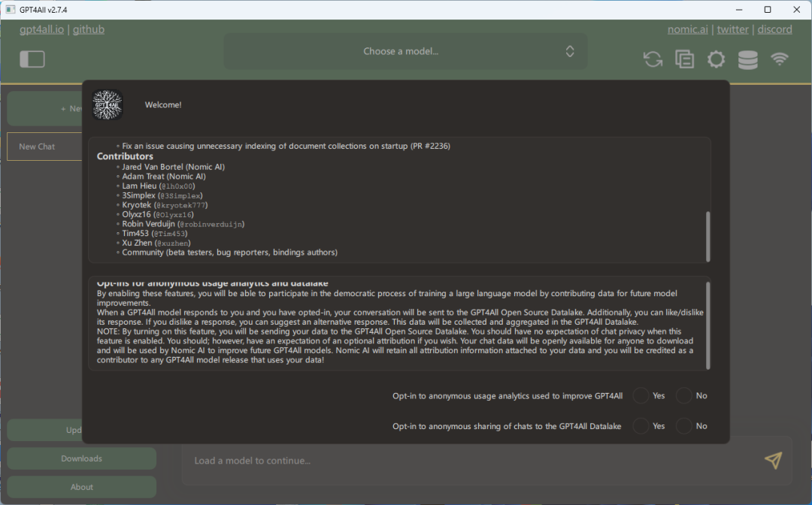Image resolution: width=812 pixels, height=505 pixels.
Task: Open the discord link
Action: (774, 29)
